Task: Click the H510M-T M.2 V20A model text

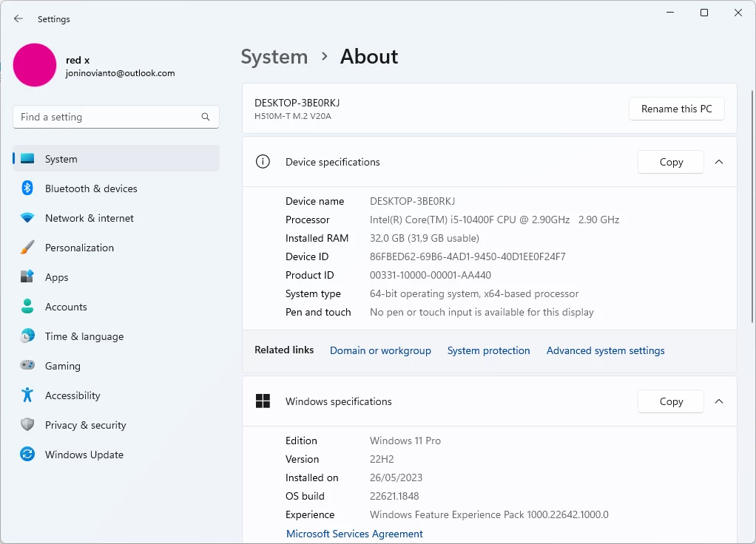Action: (x=293, y=116)
